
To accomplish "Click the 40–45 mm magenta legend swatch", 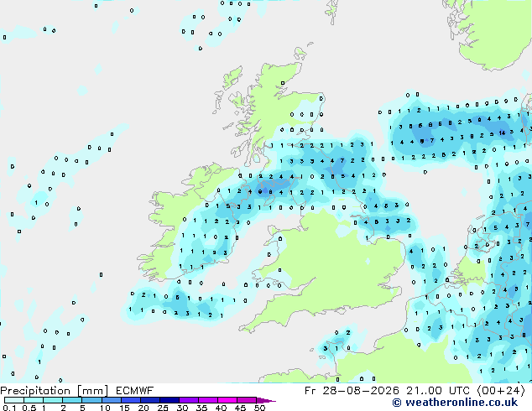I will (227, 400).
